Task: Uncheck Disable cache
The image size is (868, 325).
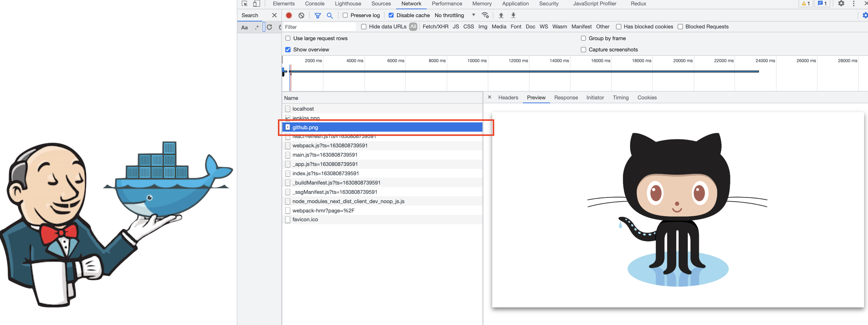Action: coord(391,15)
